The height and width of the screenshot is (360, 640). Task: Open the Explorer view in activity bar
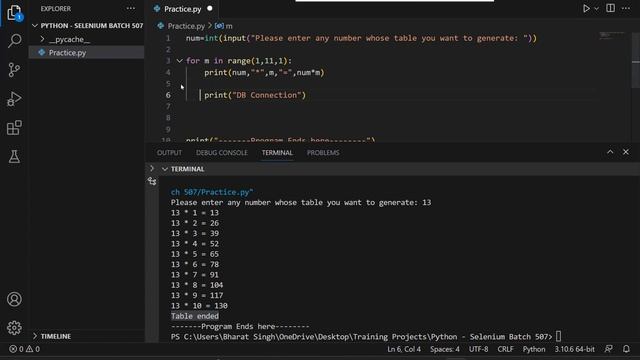click(14, 13)
